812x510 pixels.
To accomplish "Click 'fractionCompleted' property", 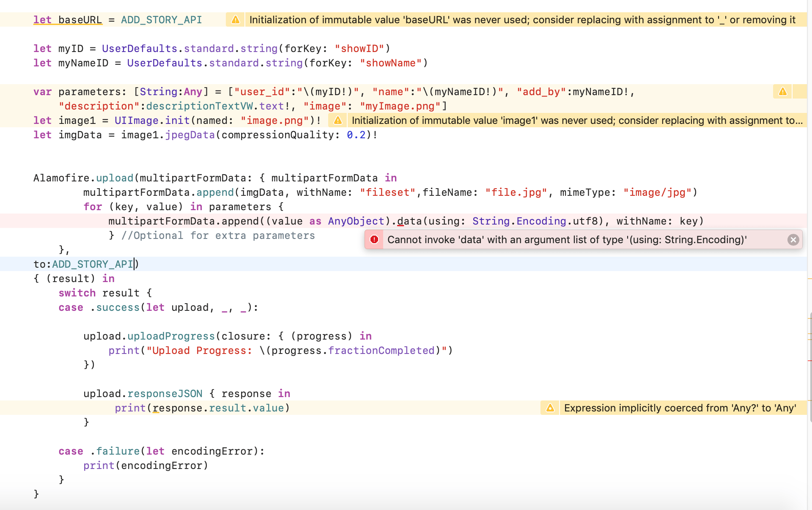I will (x=381, y=351).
